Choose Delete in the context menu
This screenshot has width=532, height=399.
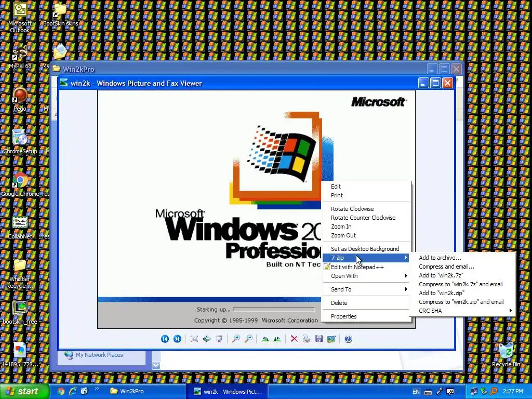coord(366,303)
